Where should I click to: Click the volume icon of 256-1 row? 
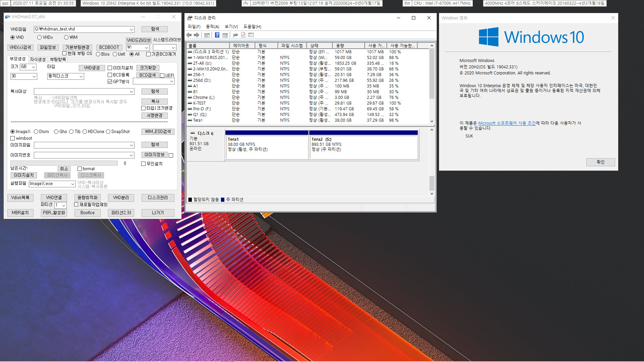point(190,75)
